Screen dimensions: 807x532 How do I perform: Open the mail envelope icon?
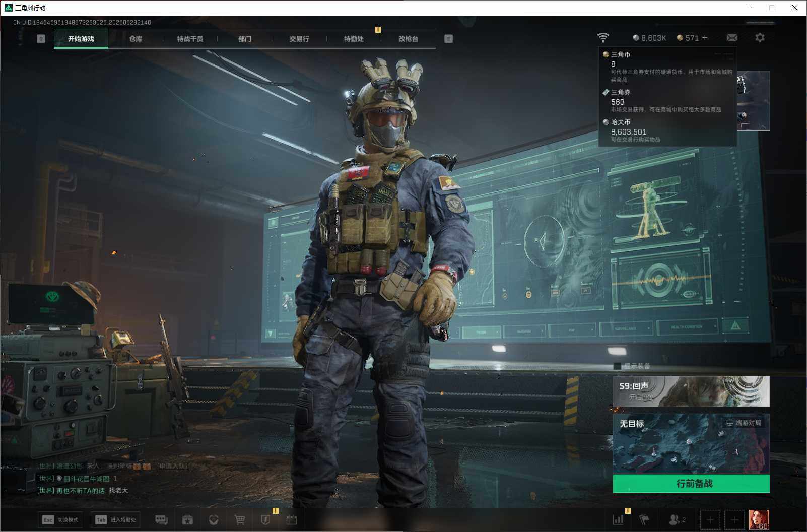coord(732,38)
